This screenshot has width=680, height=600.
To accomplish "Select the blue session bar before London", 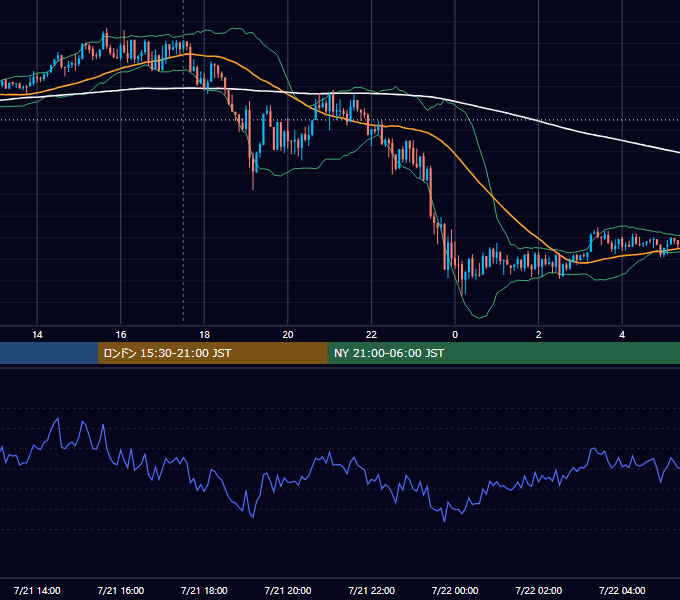I will pos(49,353).
